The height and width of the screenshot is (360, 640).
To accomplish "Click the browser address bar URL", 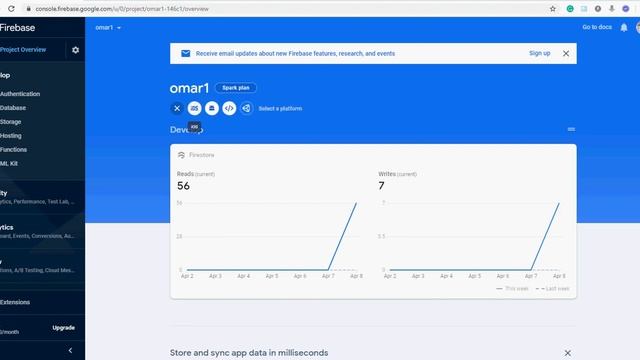I will click(122, 9).
